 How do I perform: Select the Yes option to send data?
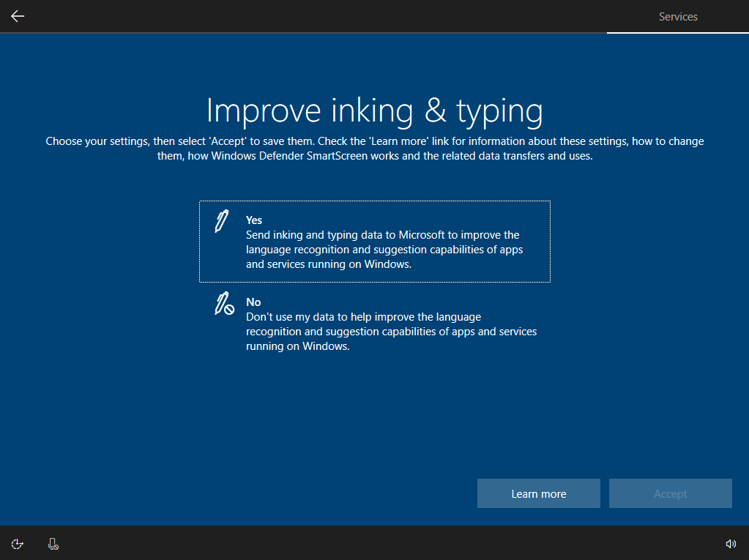click(375, 242)
